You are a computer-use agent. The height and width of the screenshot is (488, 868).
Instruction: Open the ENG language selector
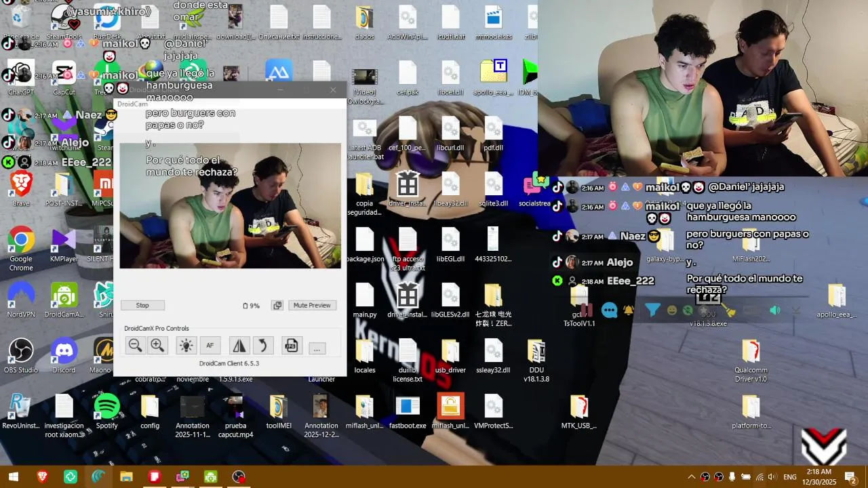point(790,476)
